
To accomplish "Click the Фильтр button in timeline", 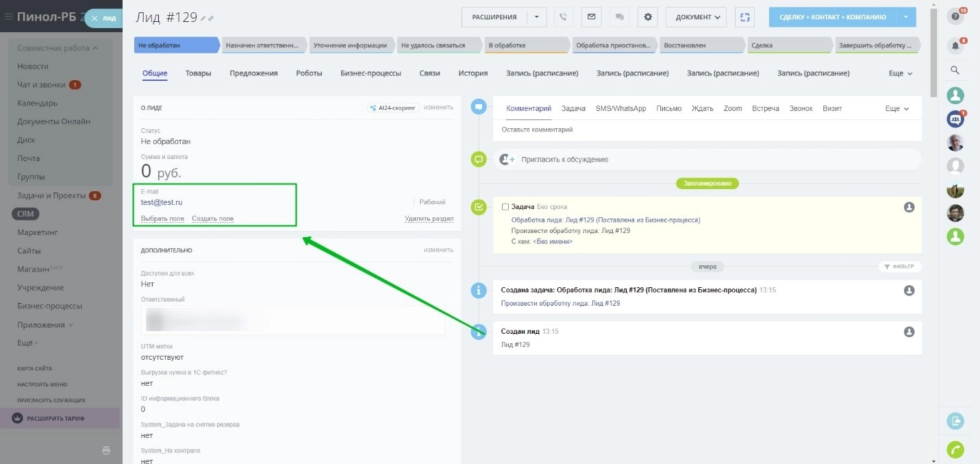I will point(900,267).
